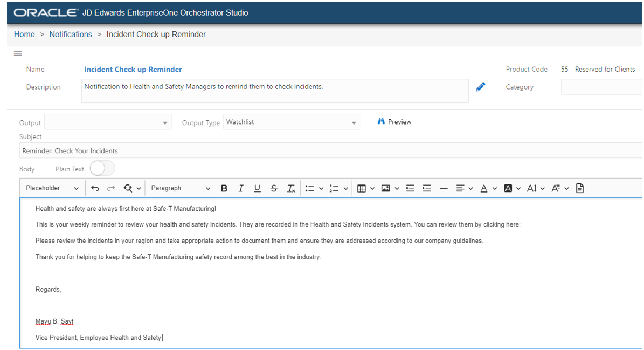Insert a horizontal line
This screenshot has height=350, width=644.
tap(444, 188)
